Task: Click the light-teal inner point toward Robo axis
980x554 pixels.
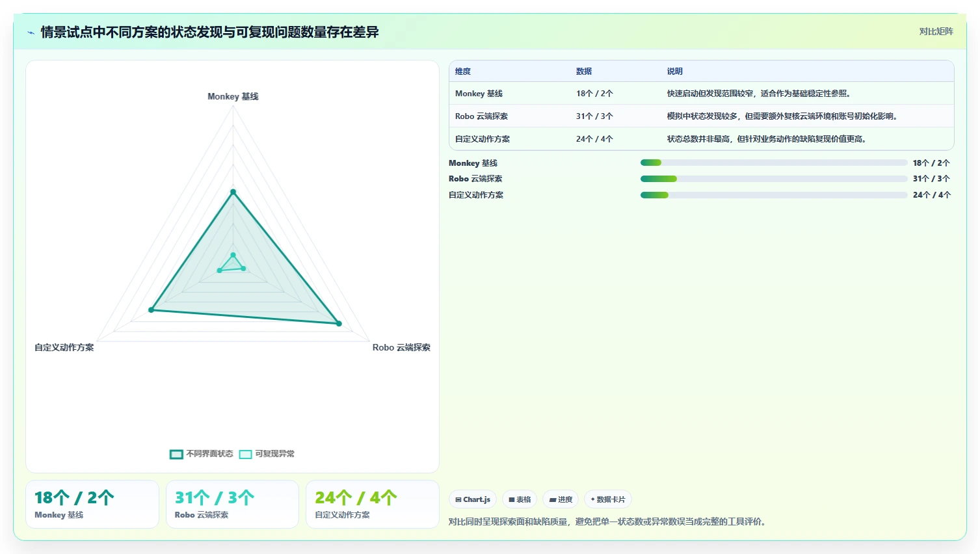Action: pyautogui.click(x=244, y=269)
